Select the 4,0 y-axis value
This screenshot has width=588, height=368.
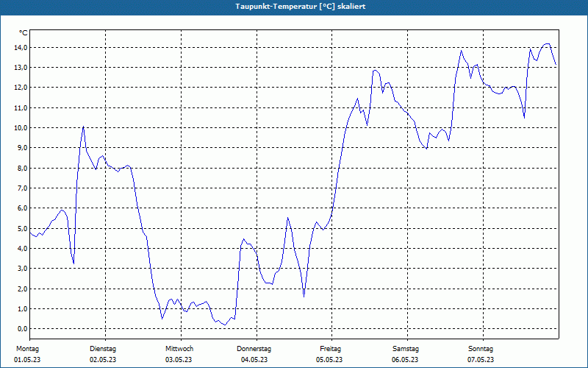coord(22,249)
